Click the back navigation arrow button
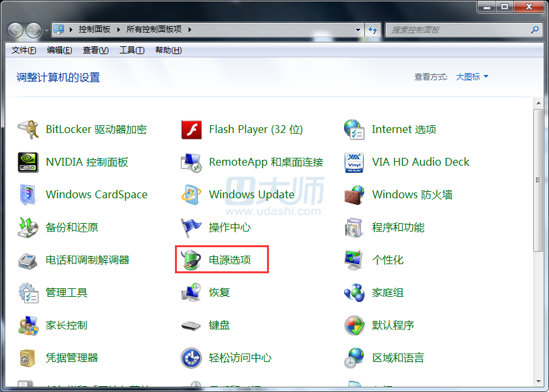This screenshot has height=392, width=549. (16, 30)
